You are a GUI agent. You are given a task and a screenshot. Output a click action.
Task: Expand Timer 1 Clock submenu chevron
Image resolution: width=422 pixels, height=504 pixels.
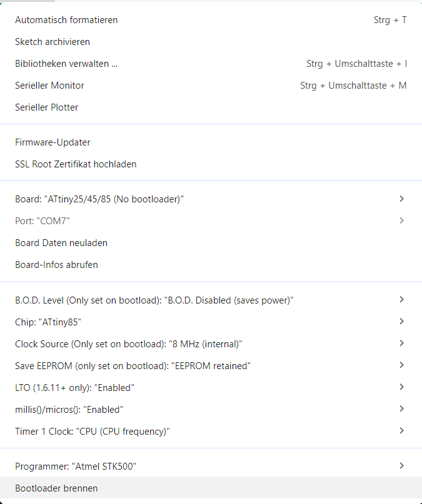click(401, 431)
